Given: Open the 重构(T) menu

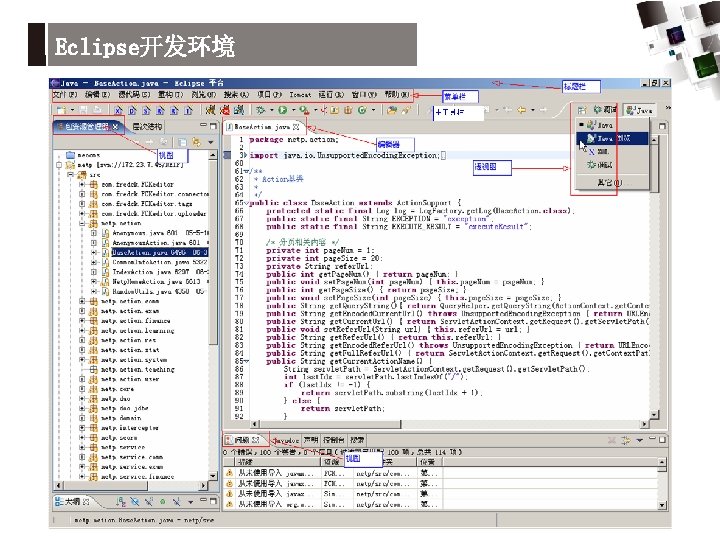Looking at the screenshot, I should 171,95.
